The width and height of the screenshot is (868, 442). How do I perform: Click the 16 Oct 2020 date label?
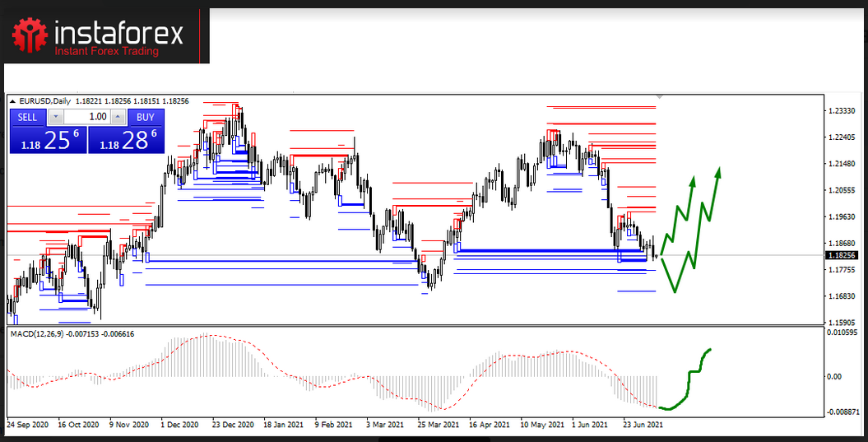click(78, 425)
